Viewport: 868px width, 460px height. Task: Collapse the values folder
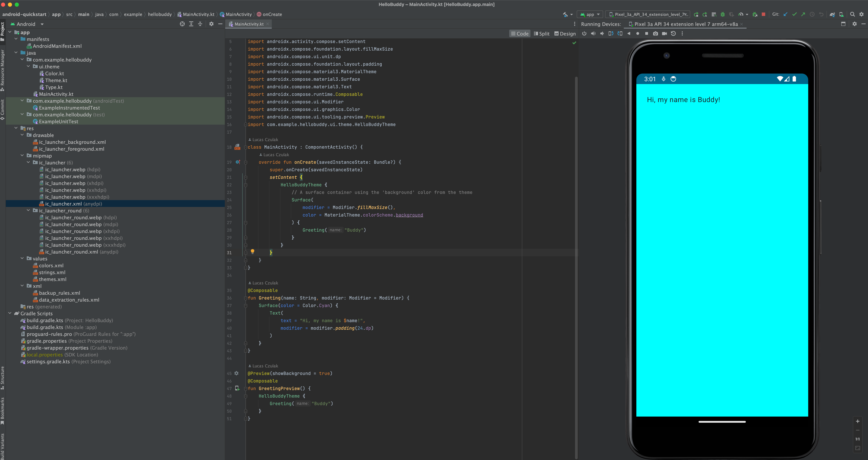(22, 258)
